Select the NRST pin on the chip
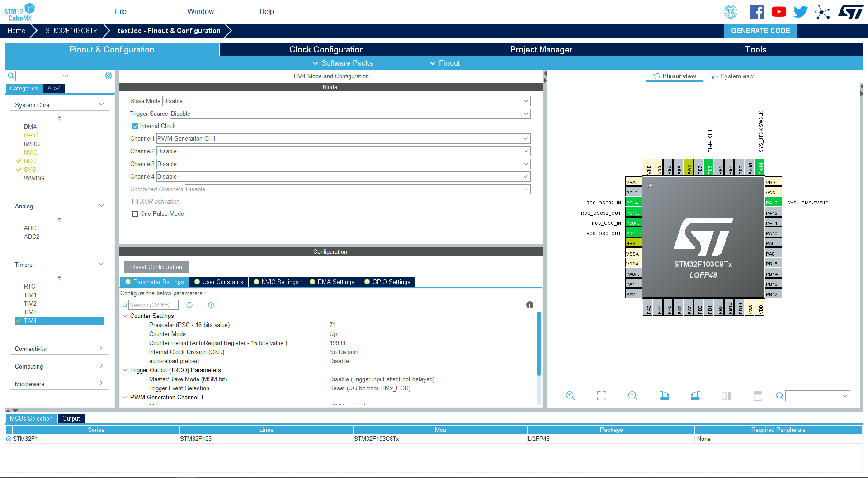The width and height of the screenshot is (868, 478). point(633,243)
